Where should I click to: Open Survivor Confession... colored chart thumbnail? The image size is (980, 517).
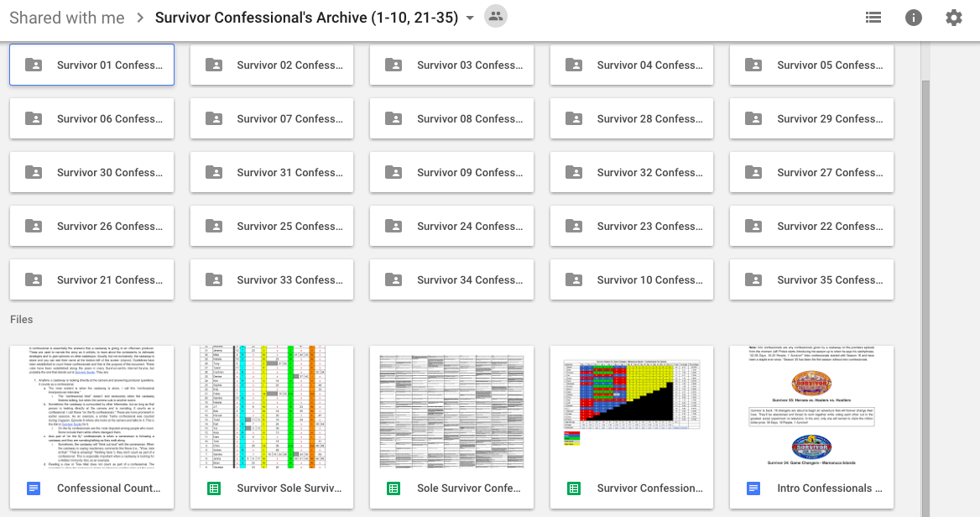coord(632,407)
